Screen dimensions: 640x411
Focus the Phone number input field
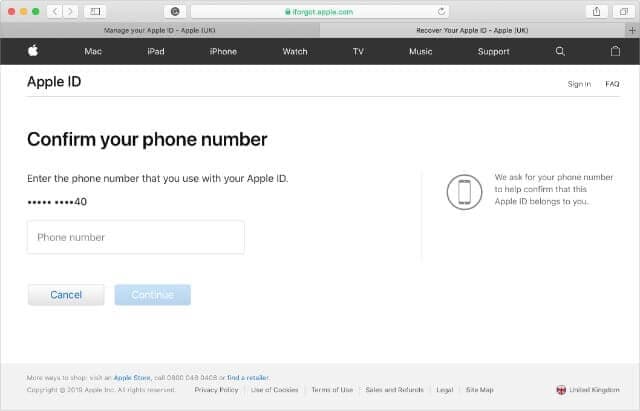click(x=136, y=237)
